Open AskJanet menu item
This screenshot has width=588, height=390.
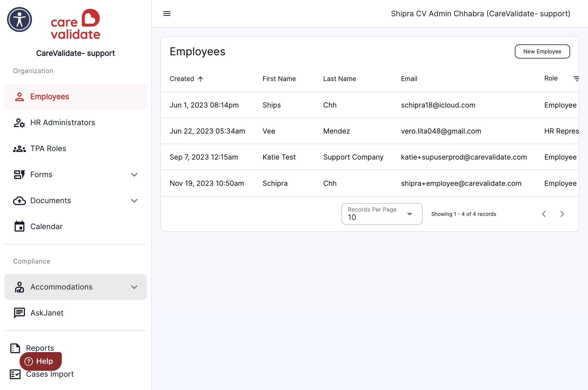pyautogui.click(x=76, y=313)
